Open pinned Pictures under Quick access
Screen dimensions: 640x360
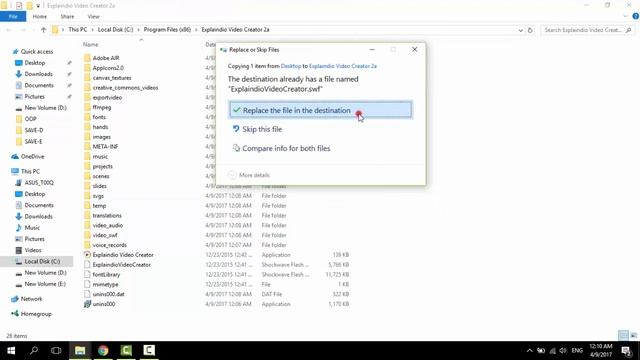34,97
